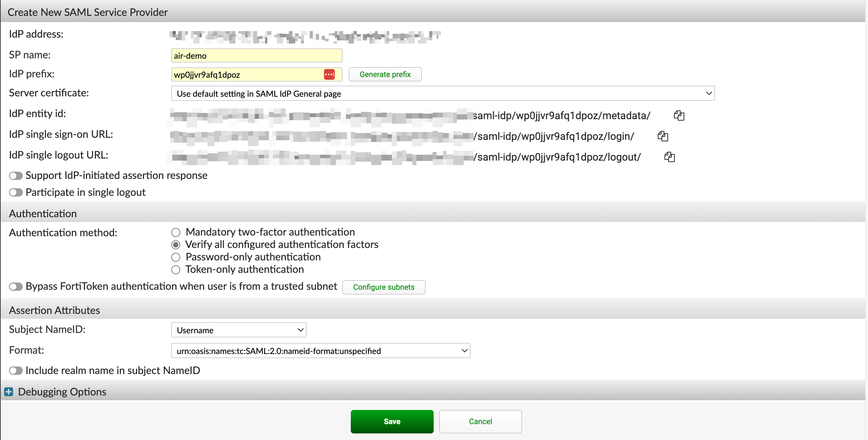
Task: Copy the IdP single logout URL
Action: click(x=669, y=157)
